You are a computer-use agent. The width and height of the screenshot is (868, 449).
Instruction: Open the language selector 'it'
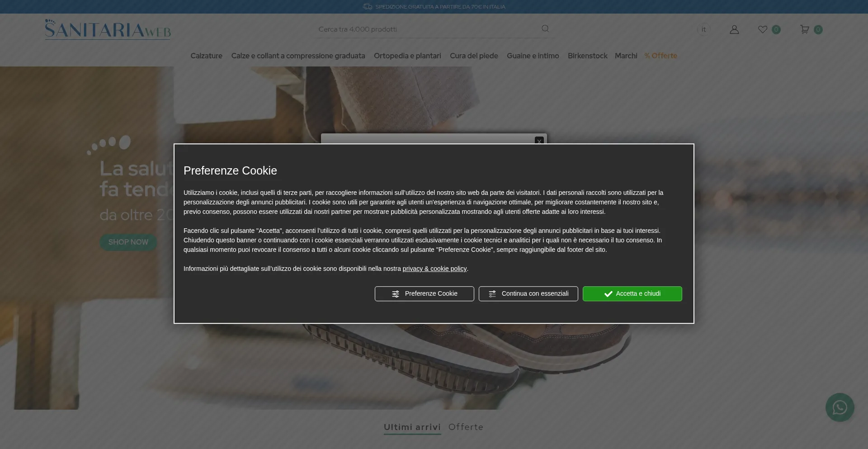(703, 29)
